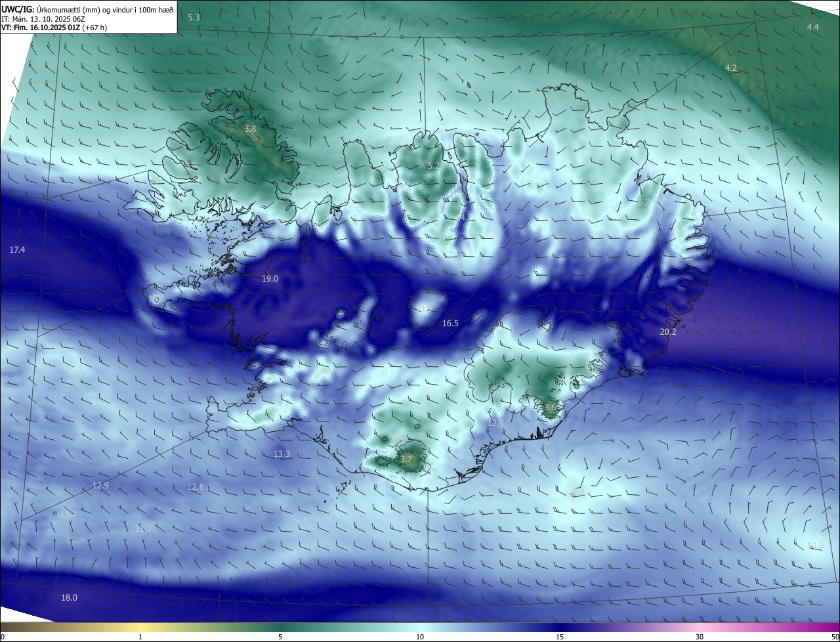Select the 6.7 value in the east
840x642 pixels.
click(x=643, y=203)
